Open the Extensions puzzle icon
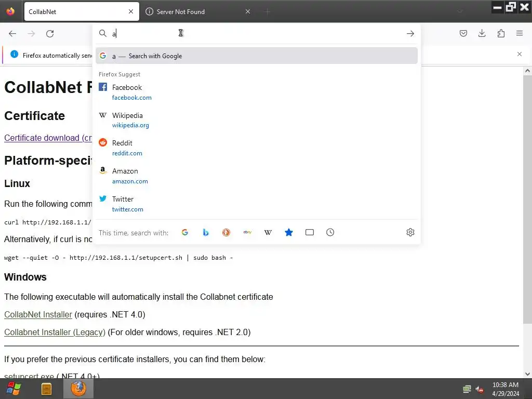This screenshot has width=532, height=399. coord(501,33)
